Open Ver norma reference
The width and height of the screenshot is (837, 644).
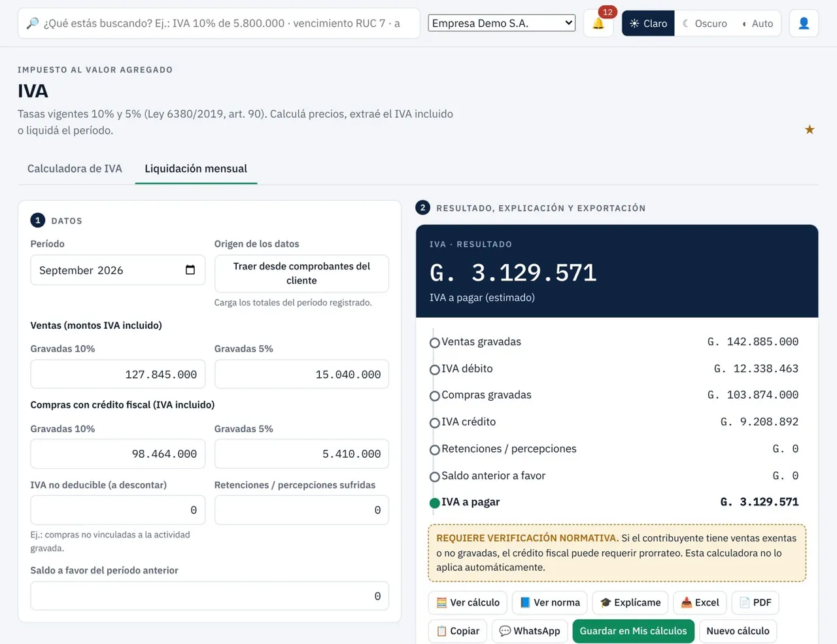point(550,602)
